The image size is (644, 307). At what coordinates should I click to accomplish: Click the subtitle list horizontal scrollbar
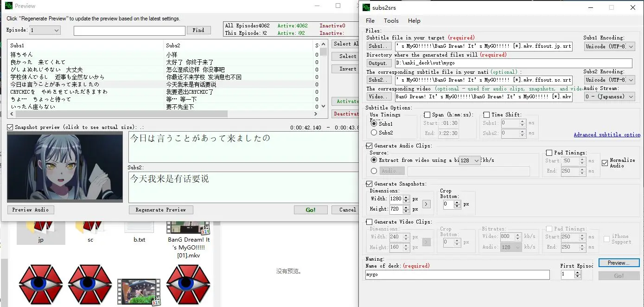point(121,114)
